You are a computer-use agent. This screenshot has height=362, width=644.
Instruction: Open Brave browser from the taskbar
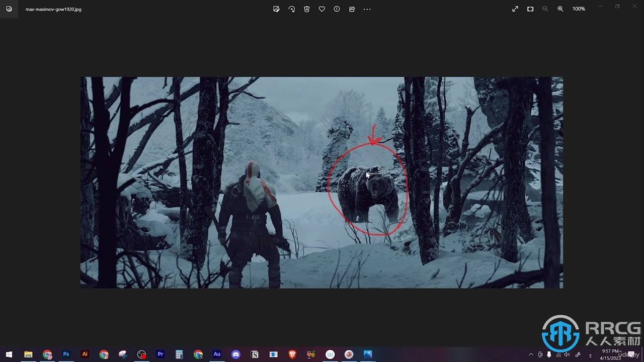coord(292,354)
